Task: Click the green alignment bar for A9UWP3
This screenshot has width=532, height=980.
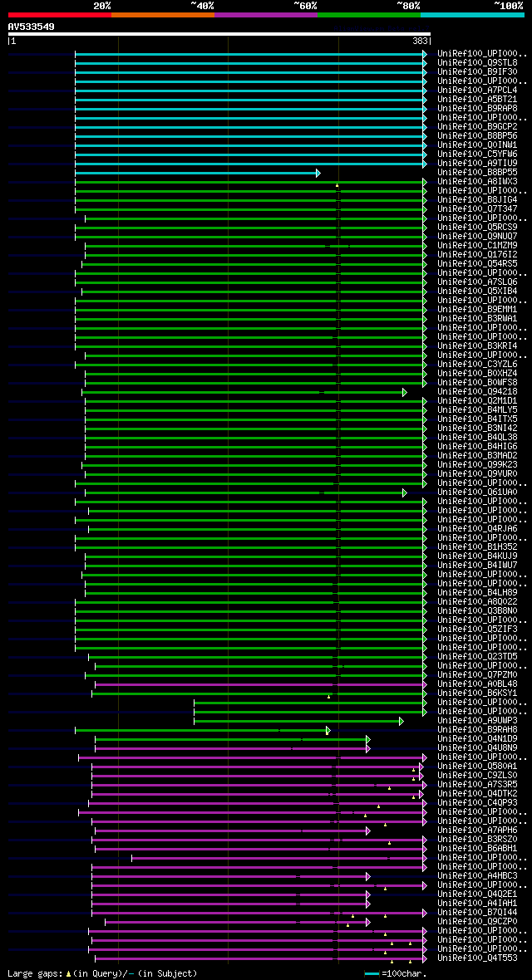Action: tap(298, 721)
